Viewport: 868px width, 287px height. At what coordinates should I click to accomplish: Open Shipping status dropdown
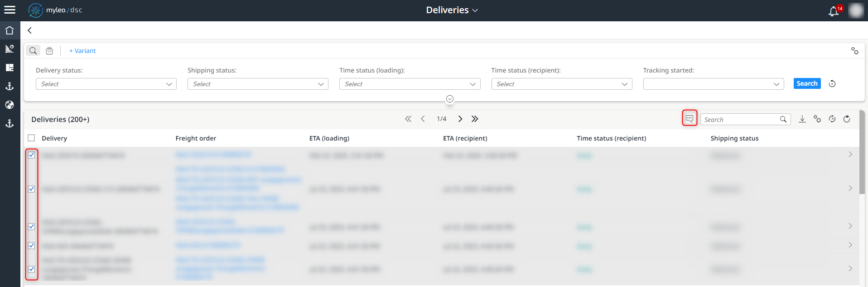(x=258, y=84)
